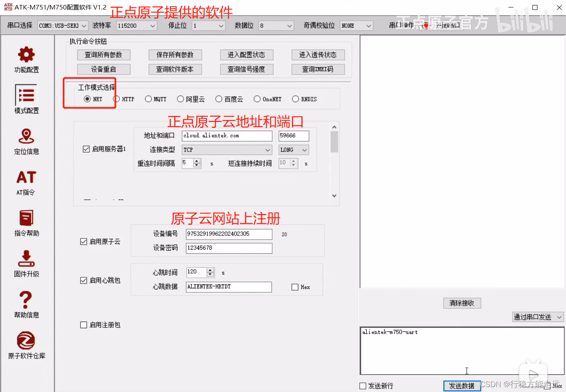Enable the 发送新行 checkbox
This screenshot has width=566, height=392.
pos(363,386)
